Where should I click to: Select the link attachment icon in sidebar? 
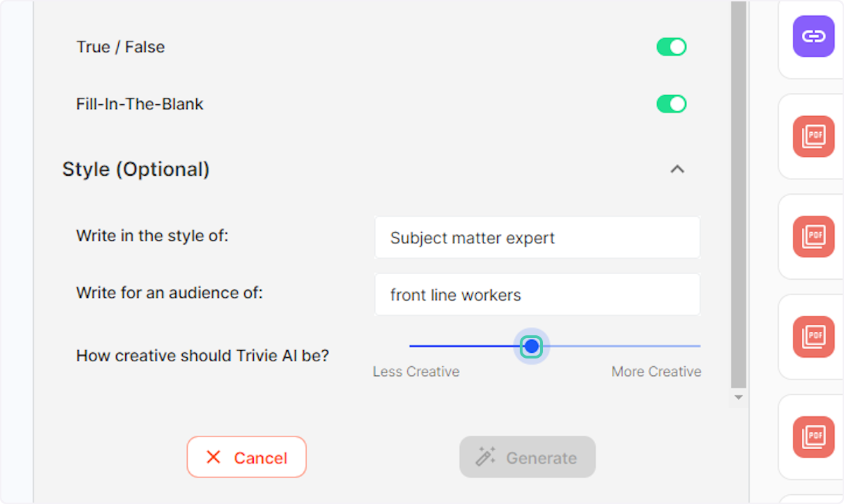(813, 36)
